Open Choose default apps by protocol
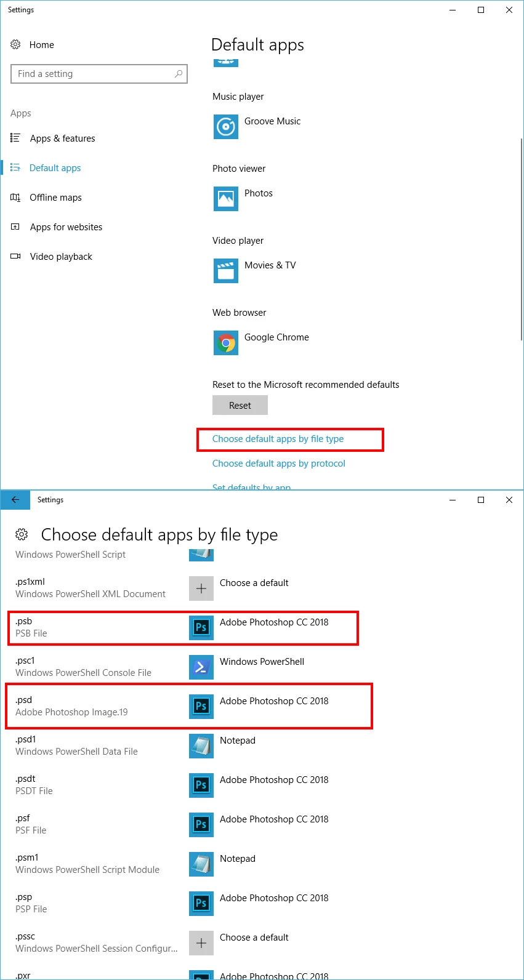The width and height of the screenshot is (524, 980). (x=279, y=464)
